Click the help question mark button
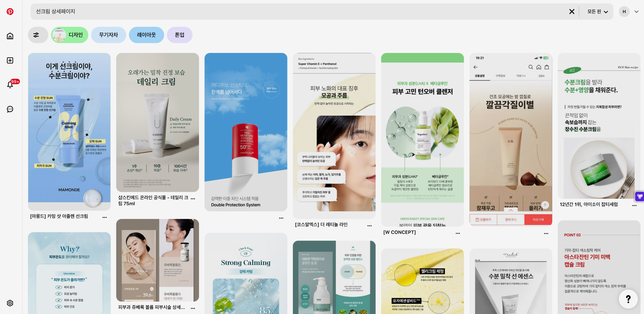The image size is (644, 314). pos(628,299)
